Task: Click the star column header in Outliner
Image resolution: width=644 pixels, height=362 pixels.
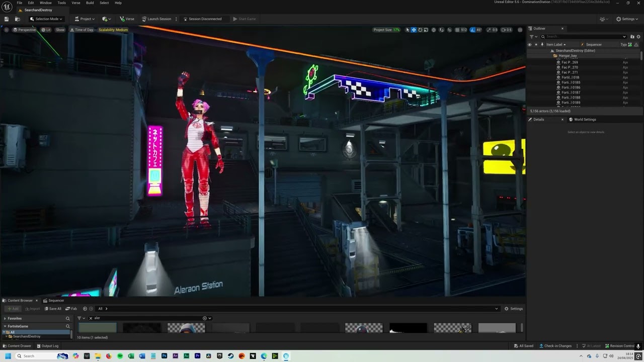Action: tap(536, 44)
